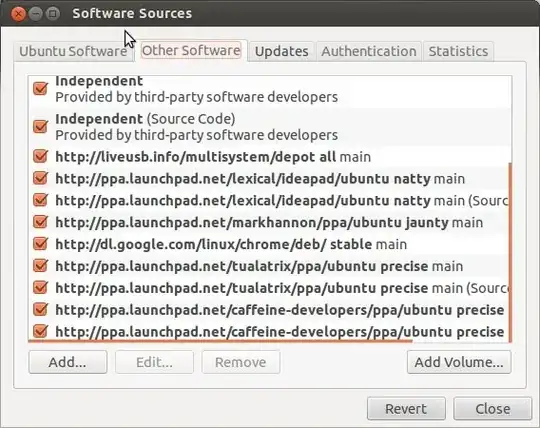Select the markhannon/ppa/ubuntu jaunty row text

tap(269, 222)
